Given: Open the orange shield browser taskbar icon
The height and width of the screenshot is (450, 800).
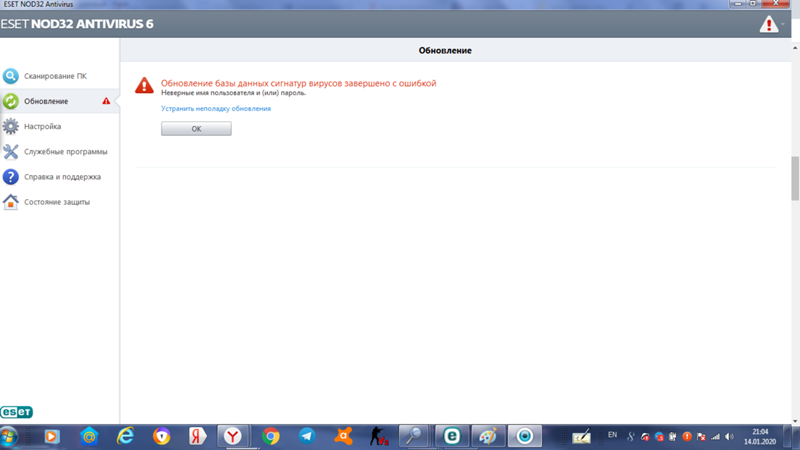Looking at the screenshot, I should (x=162, y=437).
